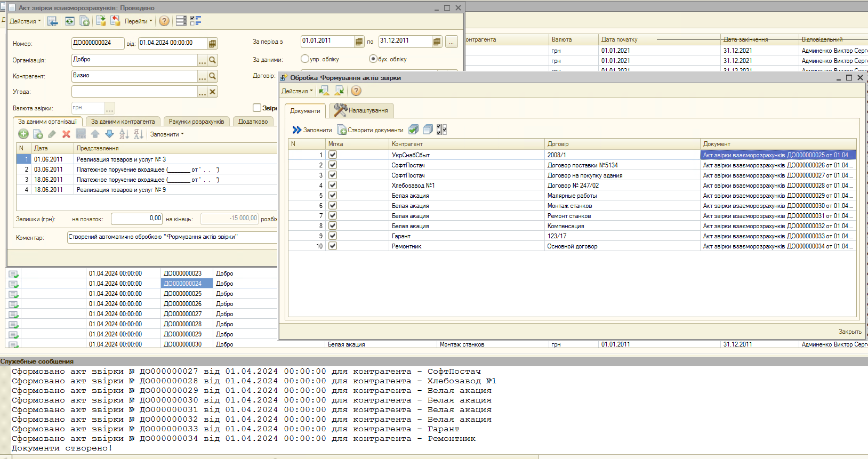Open the Действия dropdown in the Обробка window

pos(297,91)
